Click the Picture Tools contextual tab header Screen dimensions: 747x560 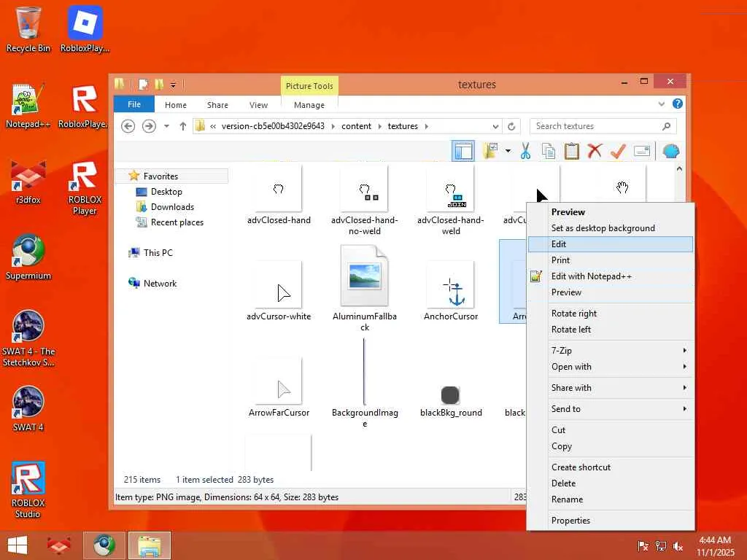click(309, 86)
